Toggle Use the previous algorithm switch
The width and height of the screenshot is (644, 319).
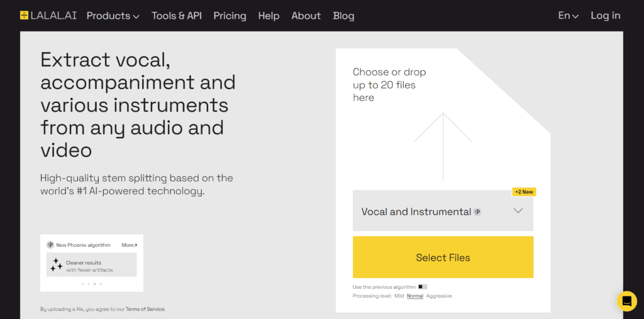coord(423,287)
